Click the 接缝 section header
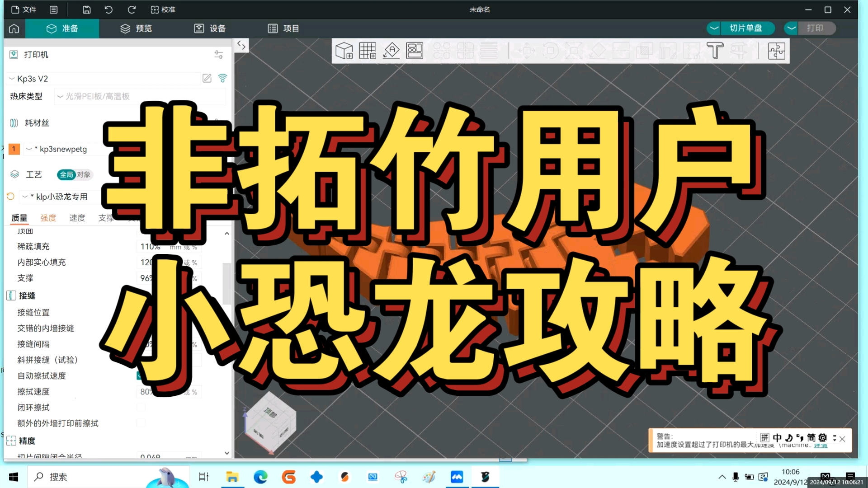868x488 pixels. click(27, 296)
